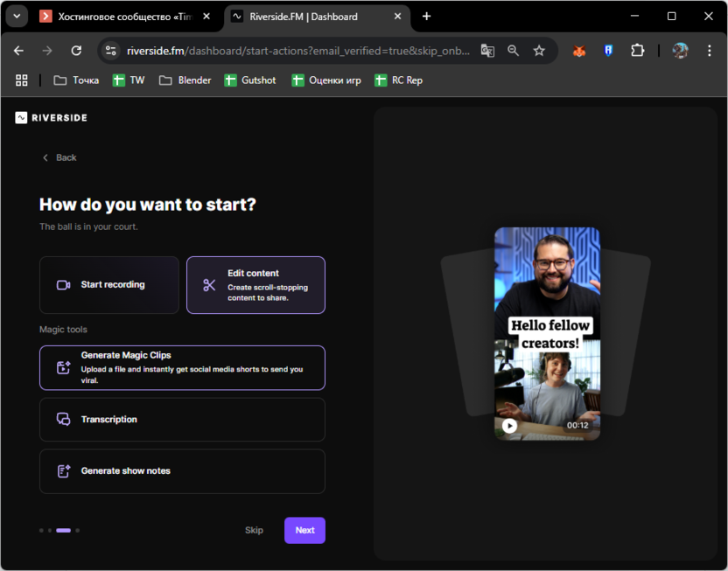The width and height of the screenshot is (728, 571).
Task: Reload the Riverside dashboard page
Action: pos(76,51)
